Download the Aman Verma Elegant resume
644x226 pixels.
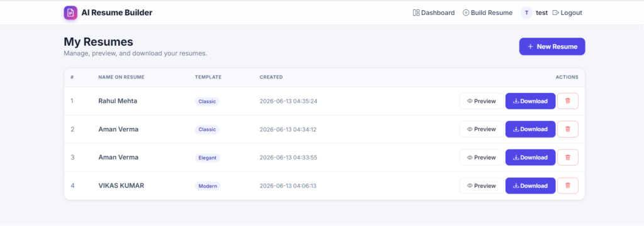pyautogui.click(x=530, y=158)
